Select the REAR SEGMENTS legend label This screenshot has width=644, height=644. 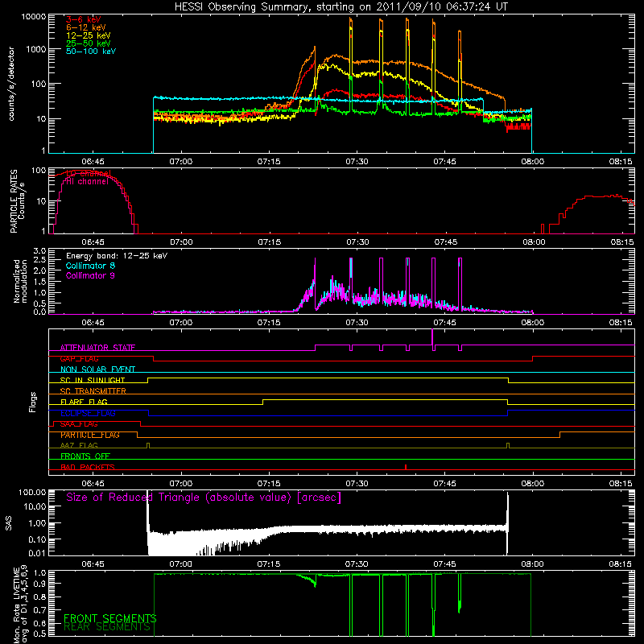[x=107, y=627]
